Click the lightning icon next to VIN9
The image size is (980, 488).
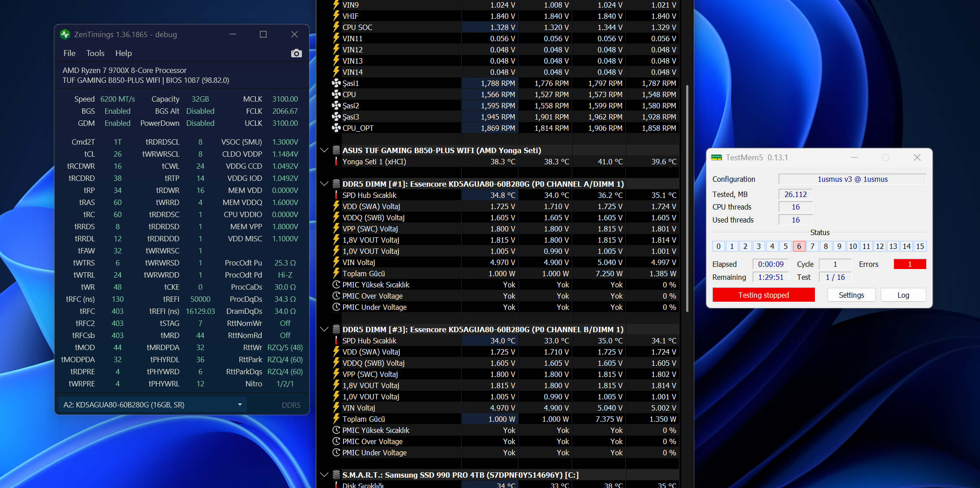336,4
